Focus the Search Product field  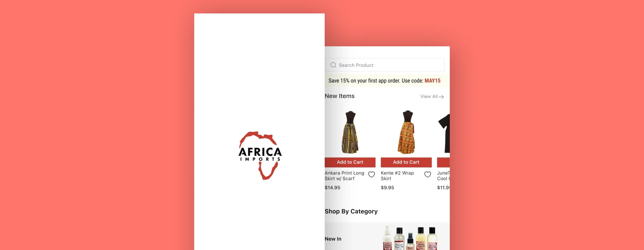pyautogui.click(x=384, y=65)
